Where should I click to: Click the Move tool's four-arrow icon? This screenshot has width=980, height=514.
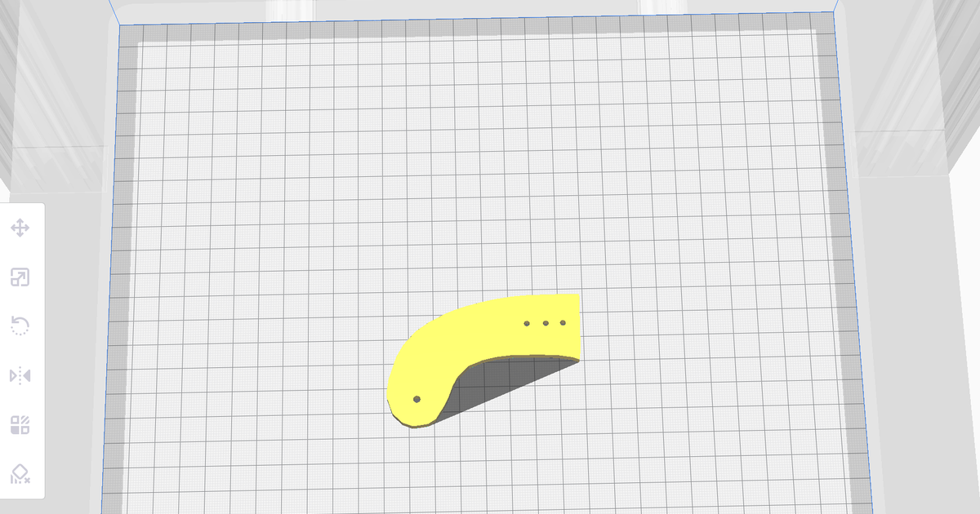tap(20, 228)
